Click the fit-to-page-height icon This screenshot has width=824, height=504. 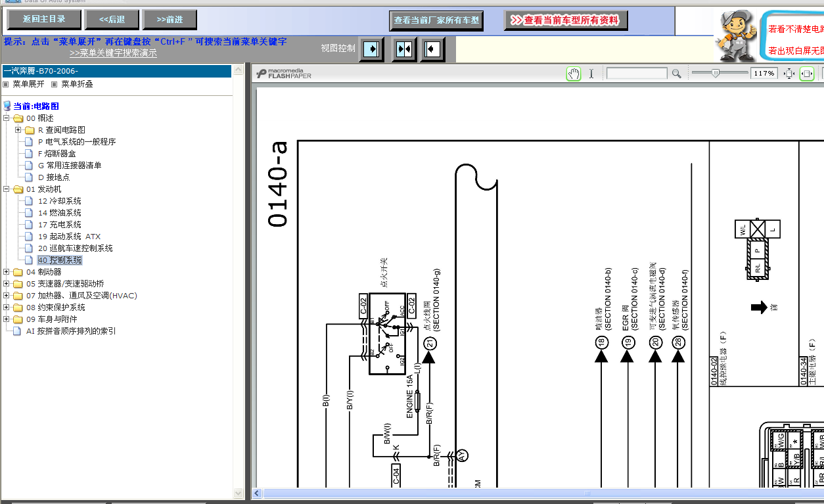(x=789, y=74)
